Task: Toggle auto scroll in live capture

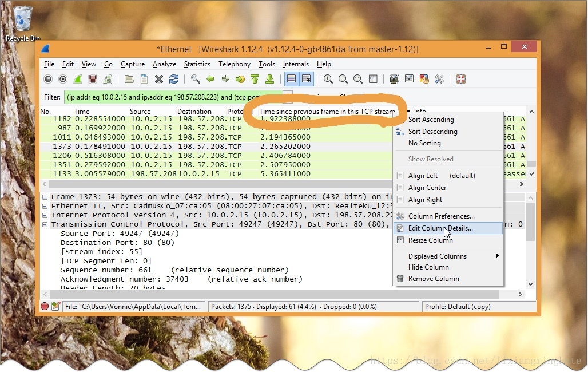Action: pos(307,79)
